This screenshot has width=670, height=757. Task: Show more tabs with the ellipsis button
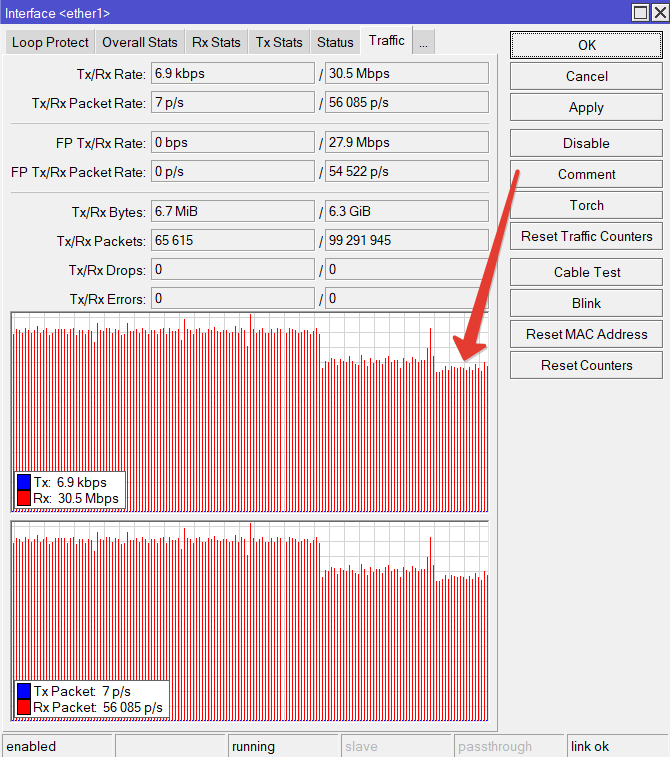tap(423, 42)
